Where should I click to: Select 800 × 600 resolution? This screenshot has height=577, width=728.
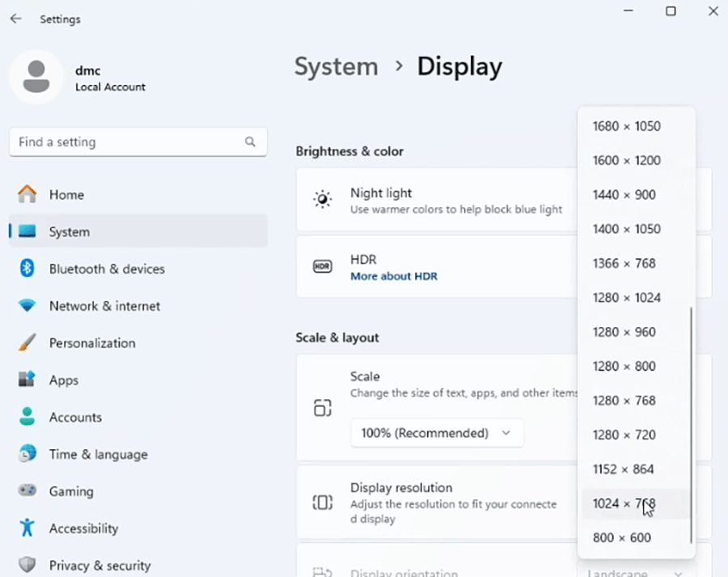tap(636, 537)
